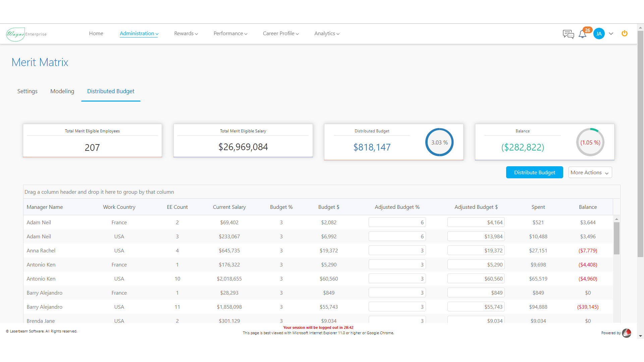Click the $26,969,084 eligible salary total
The height and width of the screenshot is (362, 644).
(243, 147)
